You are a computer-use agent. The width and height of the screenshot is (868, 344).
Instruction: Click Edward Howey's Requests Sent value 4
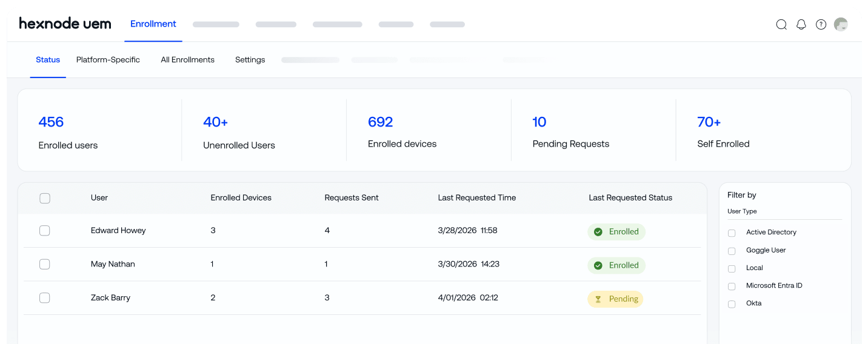point(327,230)
